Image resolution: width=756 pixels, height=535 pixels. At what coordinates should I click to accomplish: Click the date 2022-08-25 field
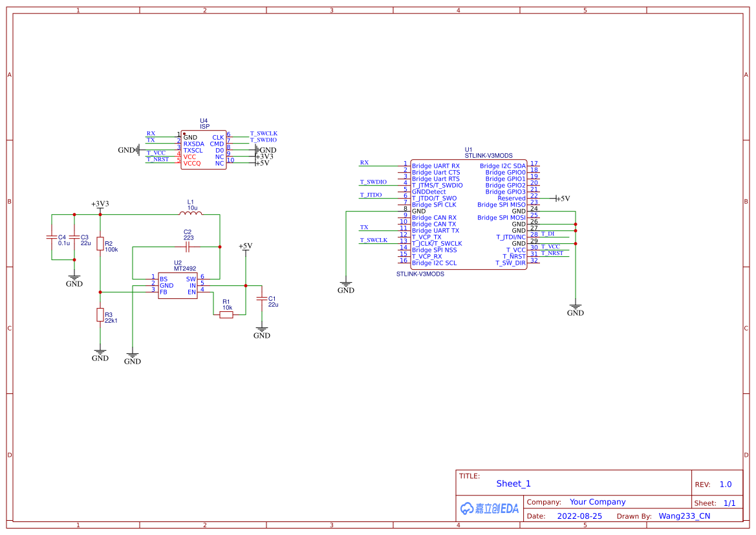pos(579,516)
